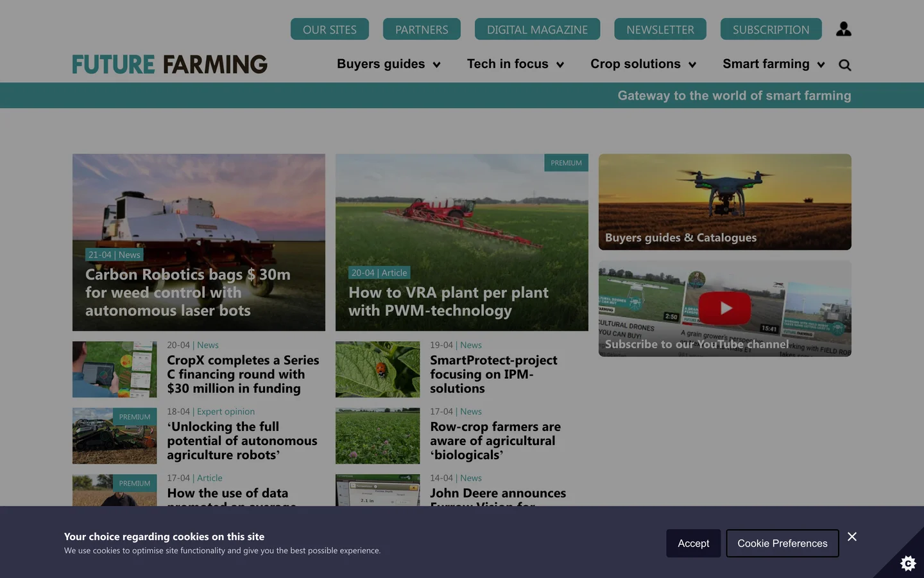The image size is (924, 578).
Task: Play the YouTube channel video
Action: tap(724, 308)
